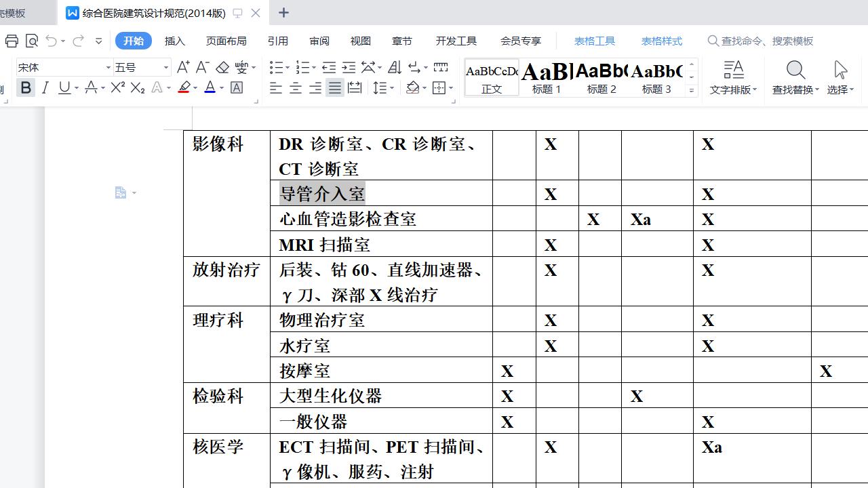The height and width of the screenshot is (488, 868).
Task: Apply the 正文 style
Action: [x=492, y=77]
